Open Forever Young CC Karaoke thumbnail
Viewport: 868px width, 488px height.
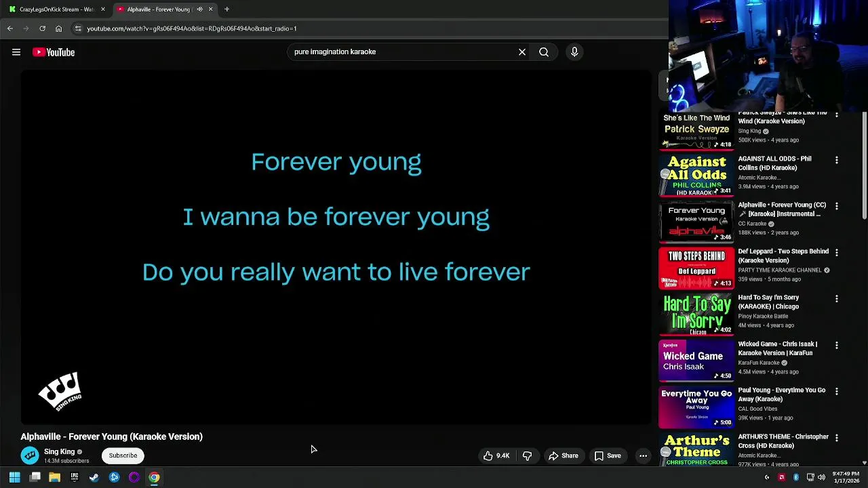click(696, 222)
